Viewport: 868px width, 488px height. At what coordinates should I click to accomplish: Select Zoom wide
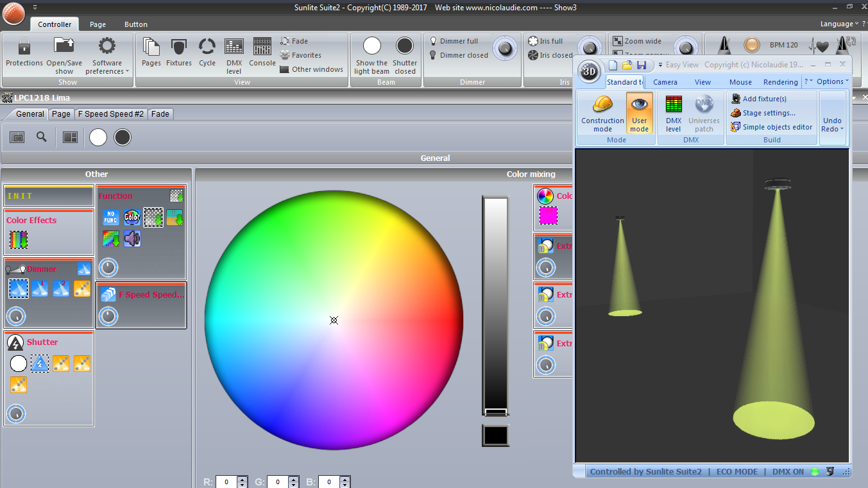pyautogui.click(x=637, y=41)
